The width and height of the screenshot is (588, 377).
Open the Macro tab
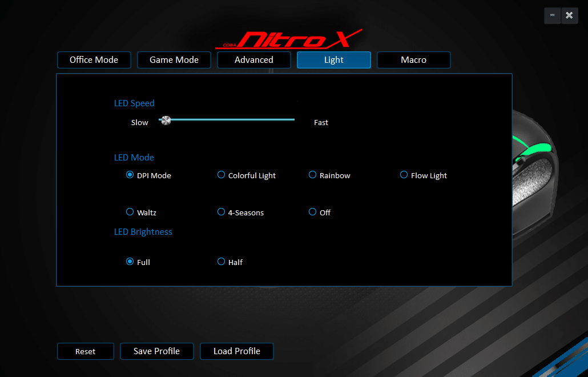(x=414, y=60)
